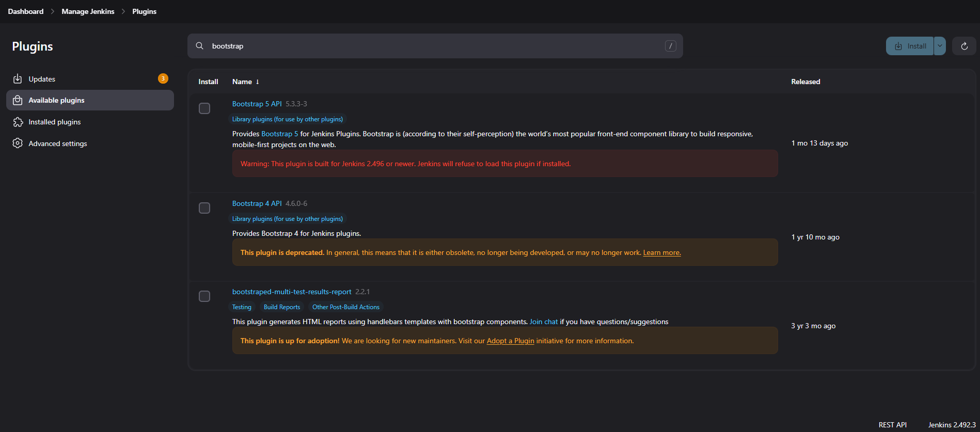Click the Available plugins shopping bag icon

pos(18,100)
